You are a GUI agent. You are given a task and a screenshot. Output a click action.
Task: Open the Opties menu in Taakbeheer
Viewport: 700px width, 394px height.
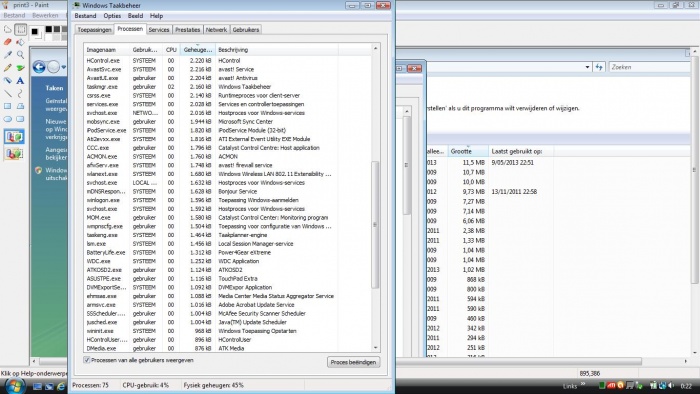(x=112, y=16)
